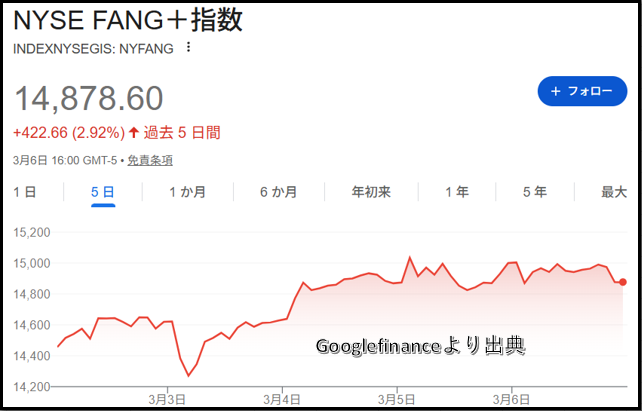Open the three-dot more options menu
The image size is (642, 411).
click(188, 48)
